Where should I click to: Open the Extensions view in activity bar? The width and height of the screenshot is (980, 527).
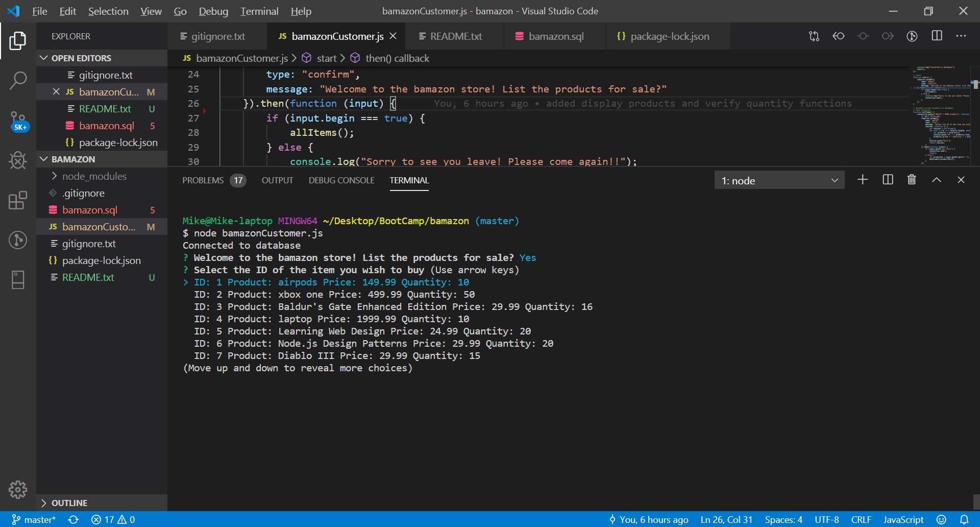pos(18,200)
